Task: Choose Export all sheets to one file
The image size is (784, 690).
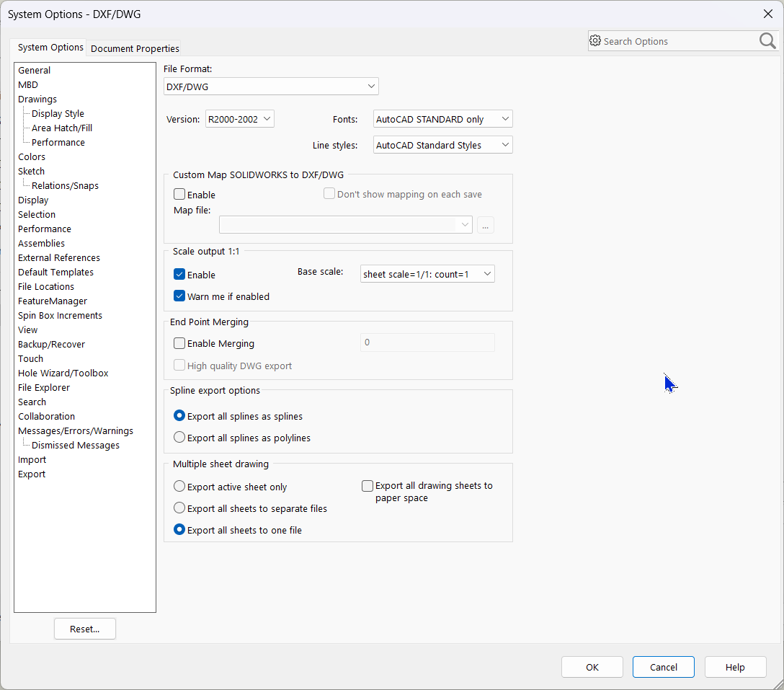Action: pyautogui.click(x=179, y=529)
